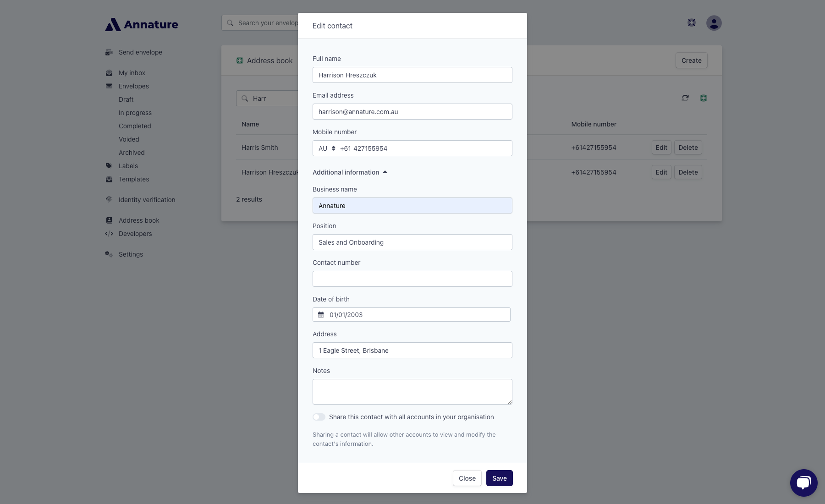Click into the Notes text area
The width and height of the screenshot is (825, 504).
point(412,392)
